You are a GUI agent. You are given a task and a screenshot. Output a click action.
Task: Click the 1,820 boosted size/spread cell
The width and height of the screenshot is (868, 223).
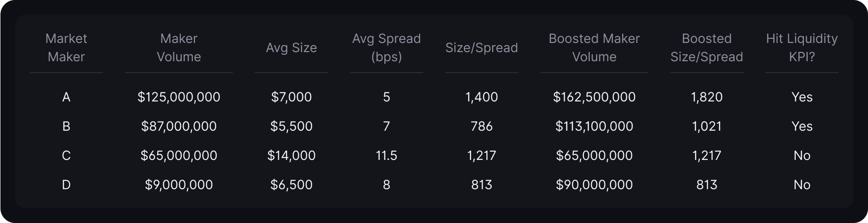[x=706, y=97]
